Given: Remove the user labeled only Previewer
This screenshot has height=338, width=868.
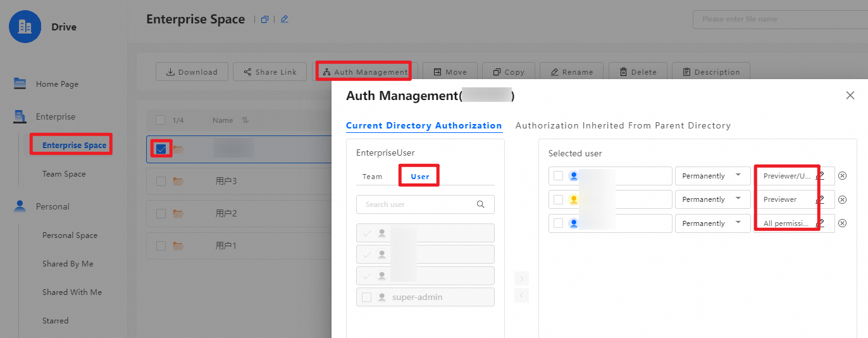Looking at the screenshot, I should pyautogui.click(x=842, y=199).
